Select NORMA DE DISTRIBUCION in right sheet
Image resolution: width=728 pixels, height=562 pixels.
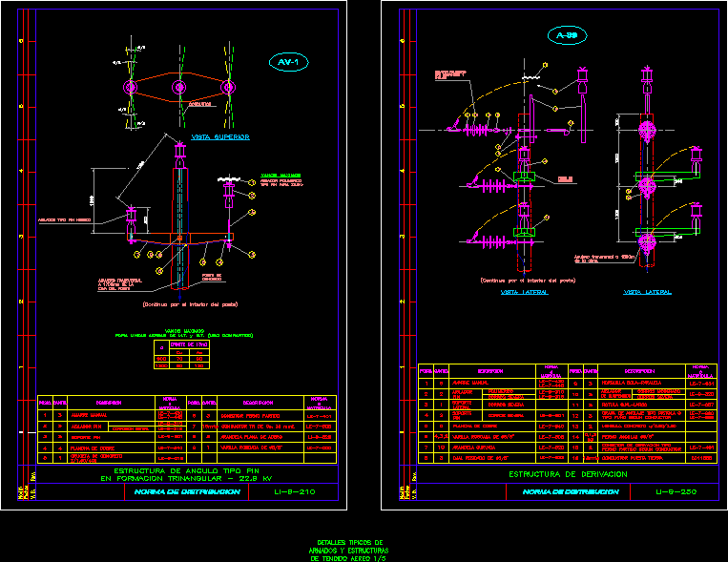(x=571, y=491)
